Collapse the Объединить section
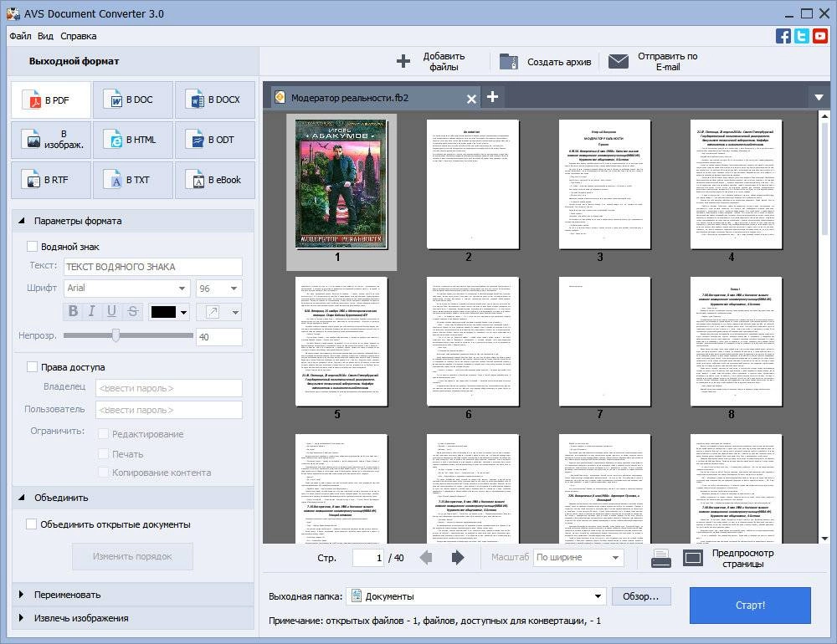Screen dimensions: 837x644 (22, 498)
